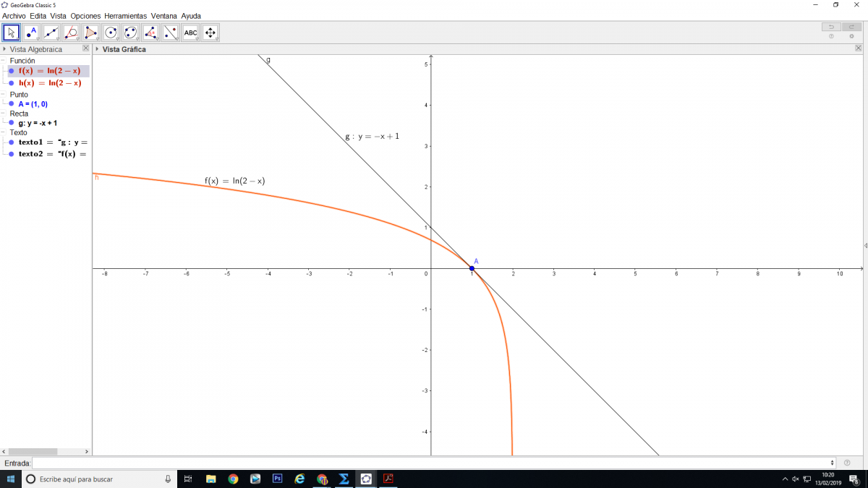Select the Line through two points tool
The image size is (868, 488).
click(51, 33)
